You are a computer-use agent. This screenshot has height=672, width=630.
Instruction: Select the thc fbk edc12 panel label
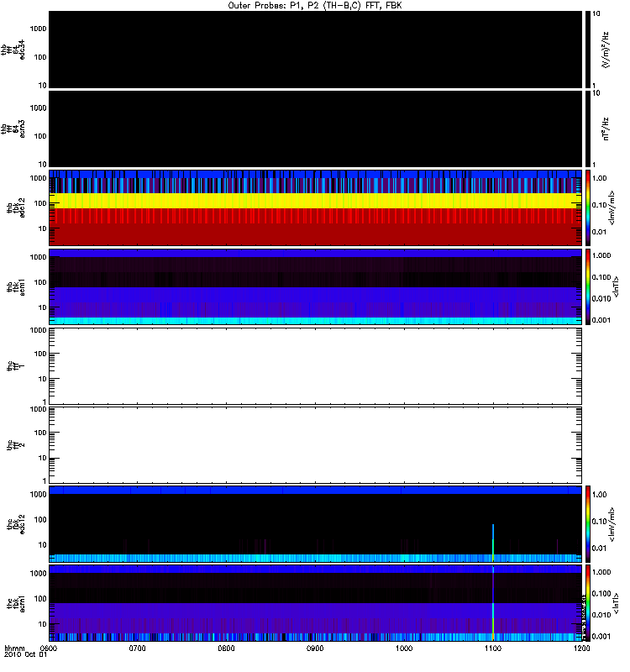coord(16,523)
